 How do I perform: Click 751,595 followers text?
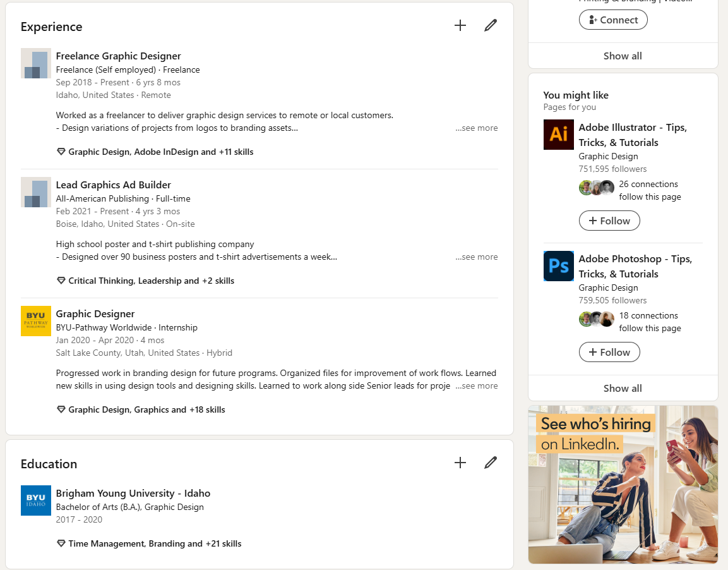tap(612, 169)
